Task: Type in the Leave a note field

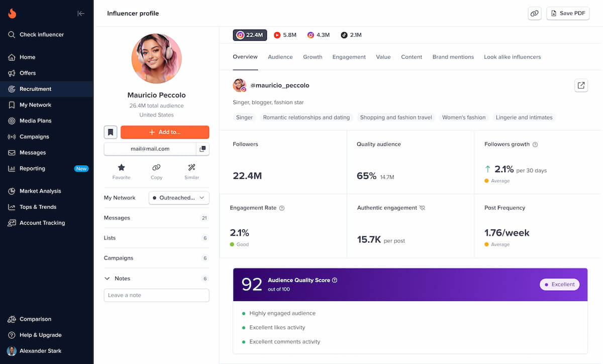Action: (156, 295)
